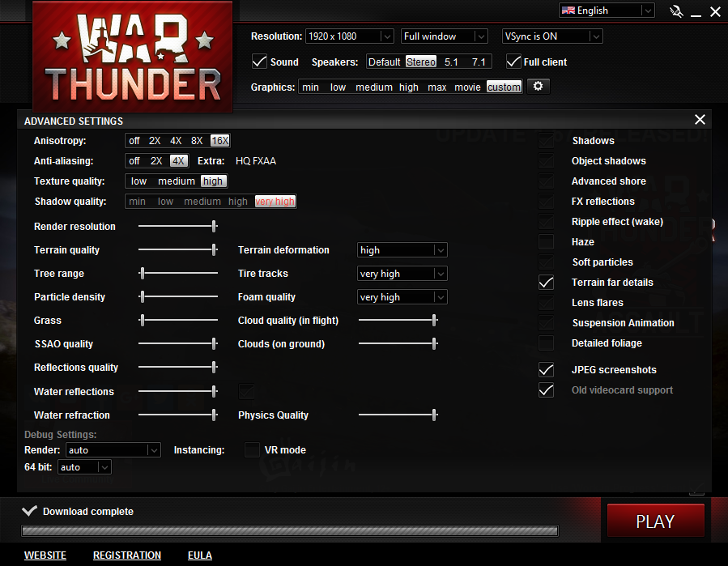The width and height of the screenshot is (728, 566).
Task: Select the low graphics preset
Action: tap(338, 87)
